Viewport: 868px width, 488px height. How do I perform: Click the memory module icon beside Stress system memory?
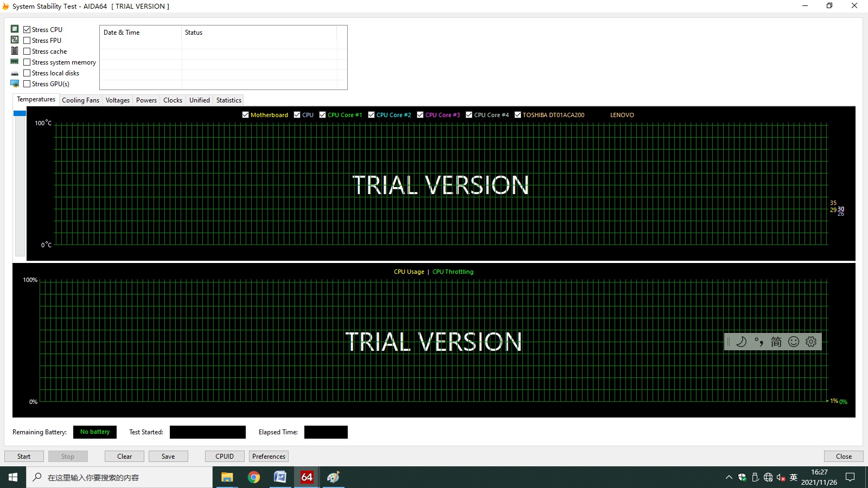coord(15,61)
